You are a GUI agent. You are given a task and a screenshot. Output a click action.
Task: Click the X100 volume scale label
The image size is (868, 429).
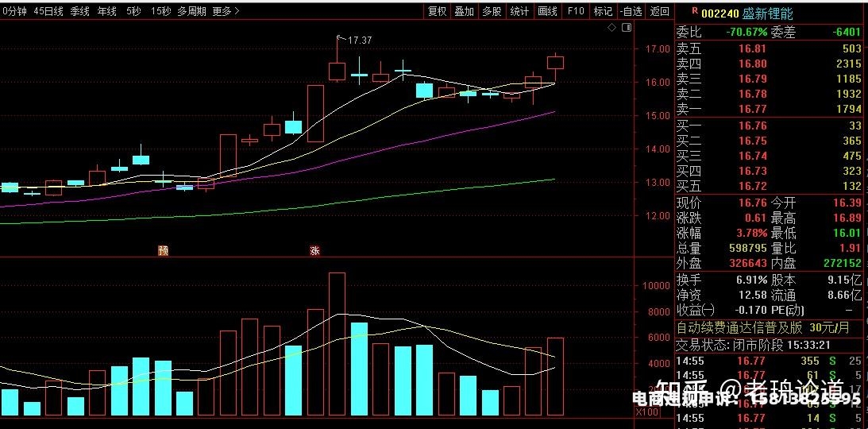[648, 412]
